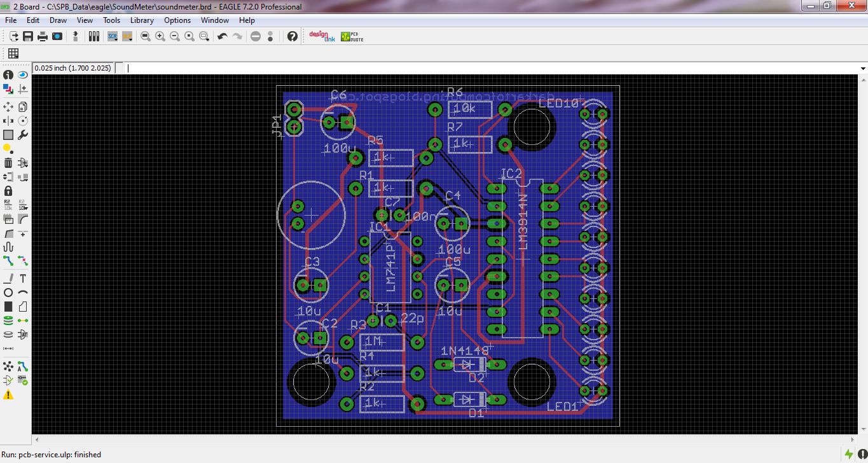
Task: Open the Add/Replace tool dropdown
Action: (x=23, y=163)
